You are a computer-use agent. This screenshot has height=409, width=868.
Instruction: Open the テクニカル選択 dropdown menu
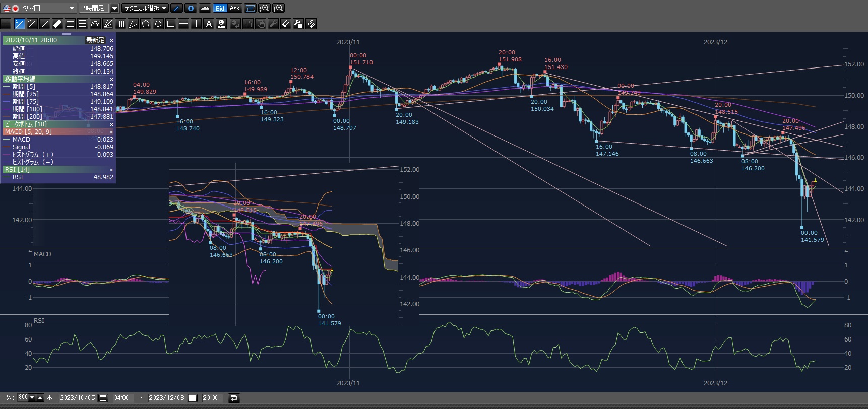pos(145,8)
